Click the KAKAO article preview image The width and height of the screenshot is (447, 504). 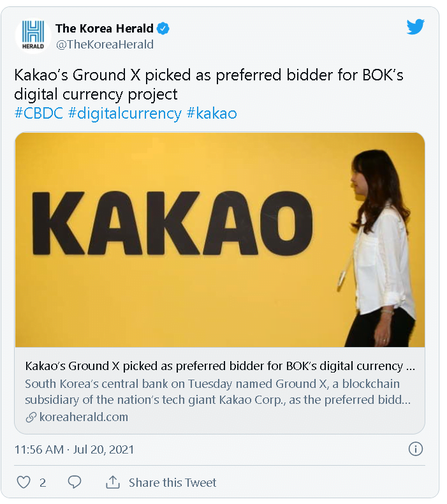coord(219,240)
